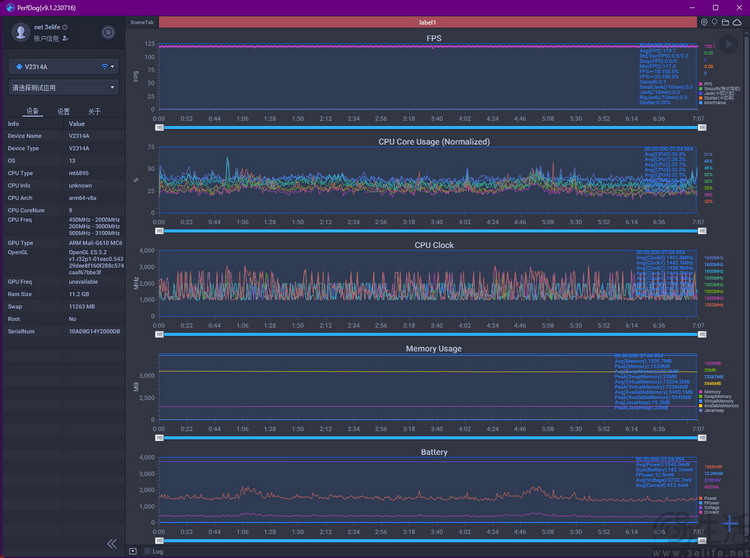Viewport: 750px width, 558px height.
Task: Click the stop recording circular button
Action: 108,32
